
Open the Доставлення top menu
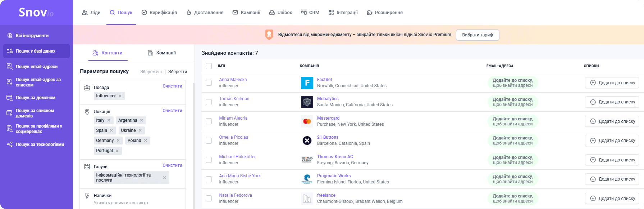click(205, 13)
